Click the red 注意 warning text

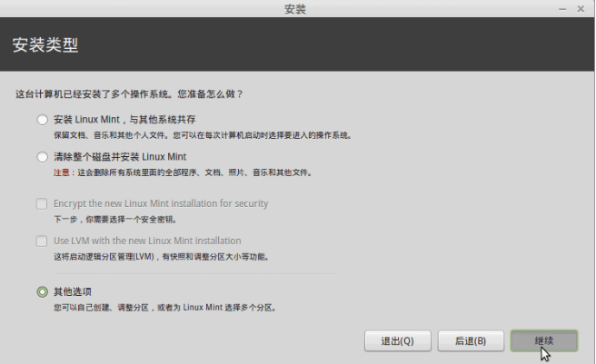[62, 172]
